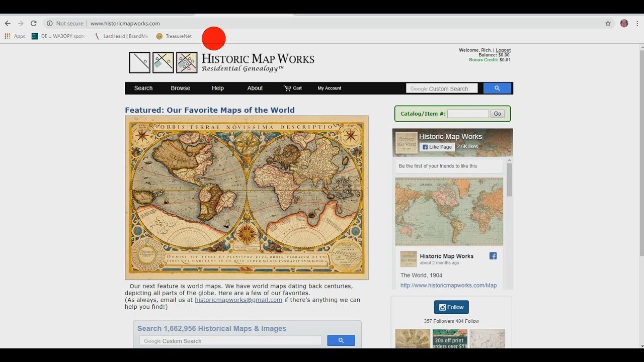This screenshot has width=644, height=362.
Task: Click the Facebook Like Page button
Action: pyautogui.click(x=437, y=147)
